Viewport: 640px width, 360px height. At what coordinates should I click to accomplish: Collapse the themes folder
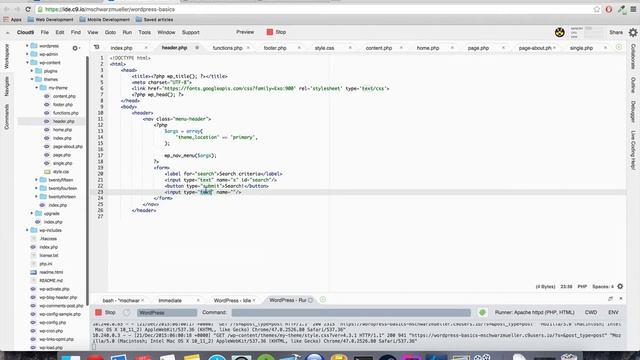[32, 79]
